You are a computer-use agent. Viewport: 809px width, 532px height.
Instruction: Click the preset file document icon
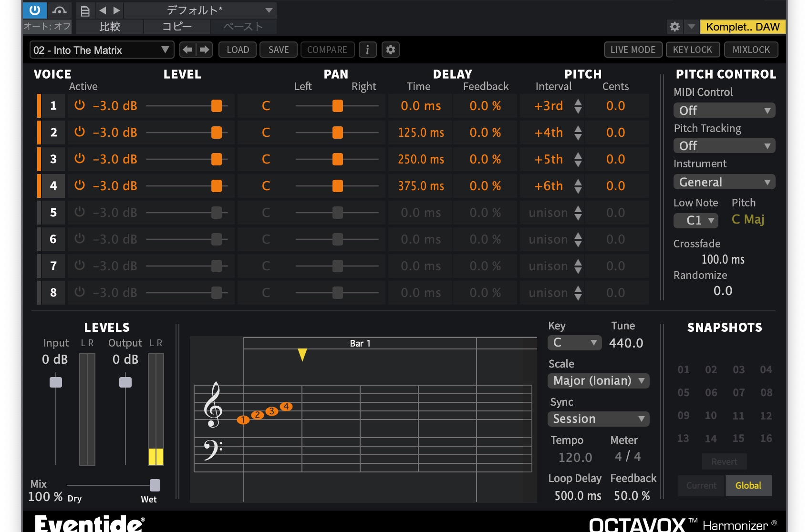85,10
